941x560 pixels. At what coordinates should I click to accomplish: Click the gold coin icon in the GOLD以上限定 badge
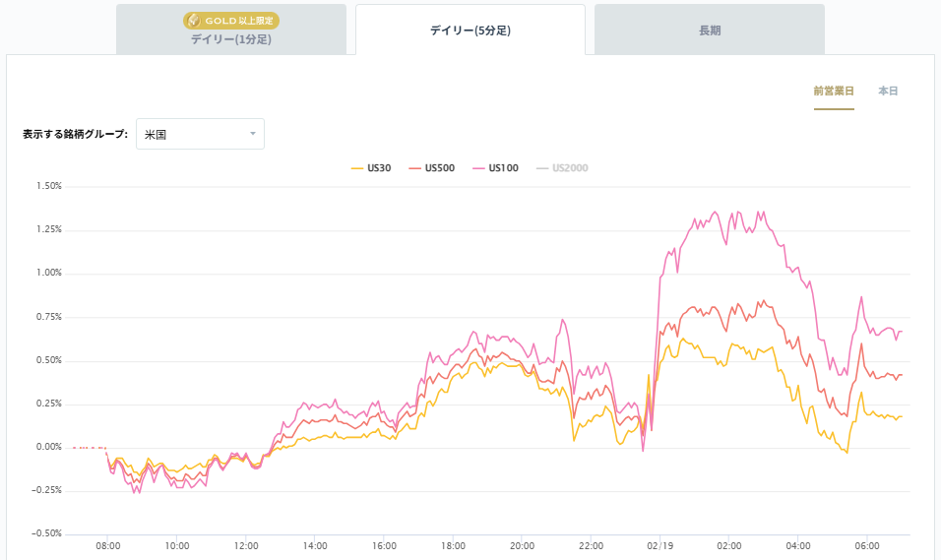tap(195, 21)
